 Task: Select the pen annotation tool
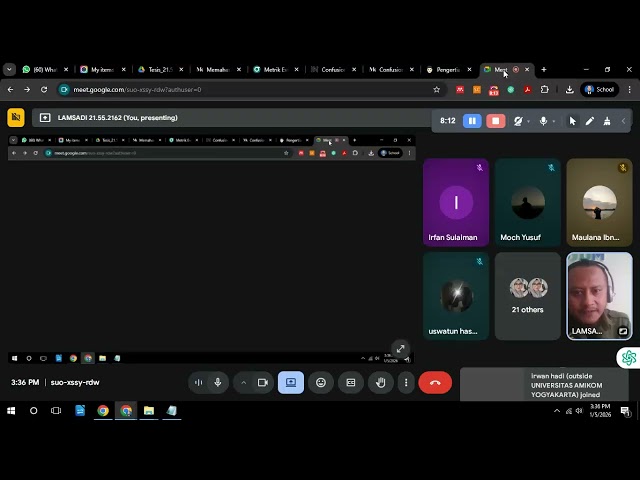(x=590, y=121)
